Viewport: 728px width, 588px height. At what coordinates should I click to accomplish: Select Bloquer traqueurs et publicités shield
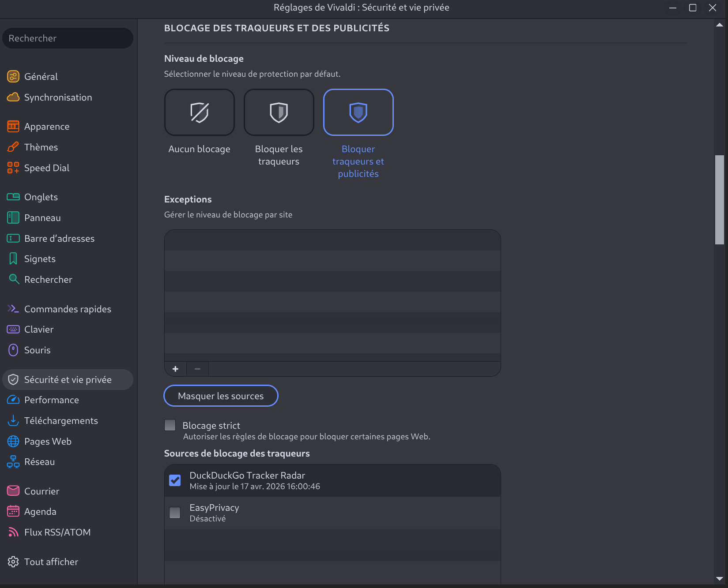click(358, 112)
